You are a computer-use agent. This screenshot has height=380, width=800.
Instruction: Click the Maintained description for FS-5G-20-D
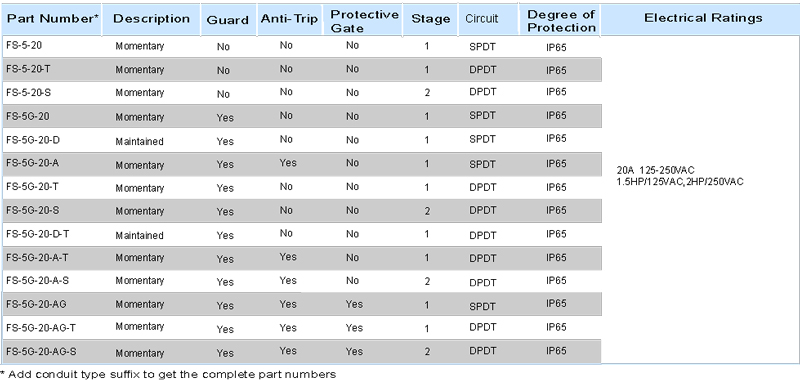(x=139, y=141)
